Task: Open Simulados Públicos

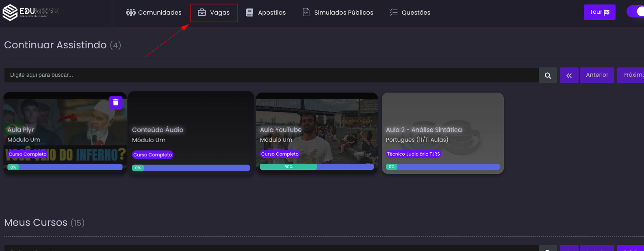Action: 338,13
